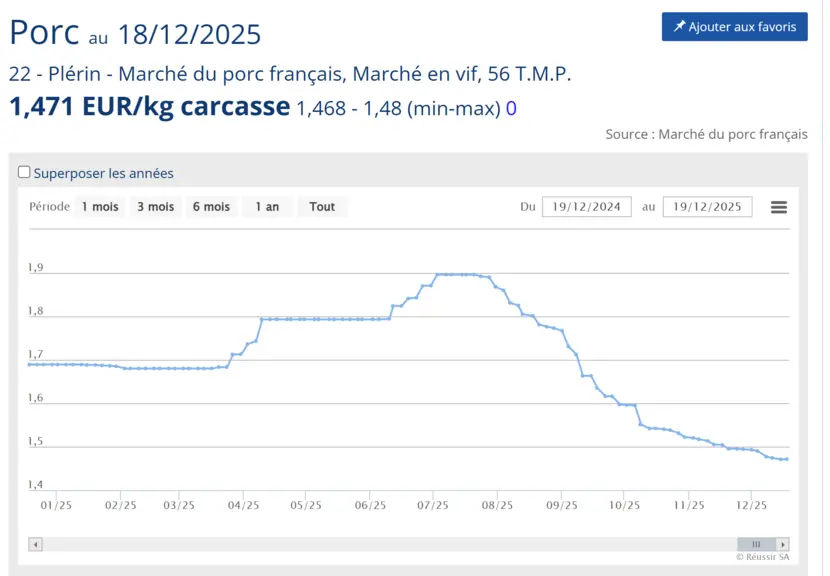
Task: Click the right scrollbar arrow
Action: tap(782, 544)
